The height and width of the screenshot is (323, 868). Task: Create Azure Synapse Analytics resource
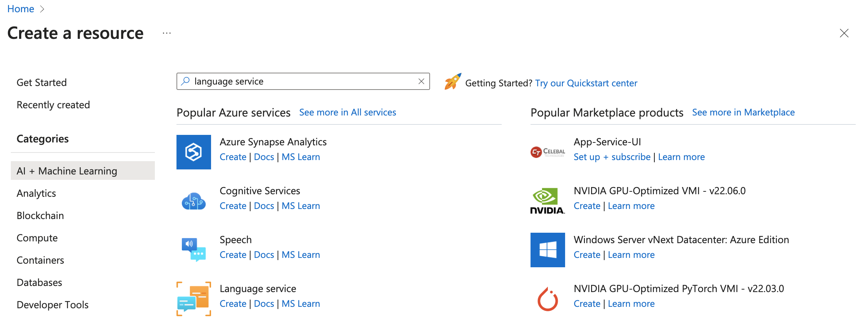pyautogui.click(x=233, y=157)
